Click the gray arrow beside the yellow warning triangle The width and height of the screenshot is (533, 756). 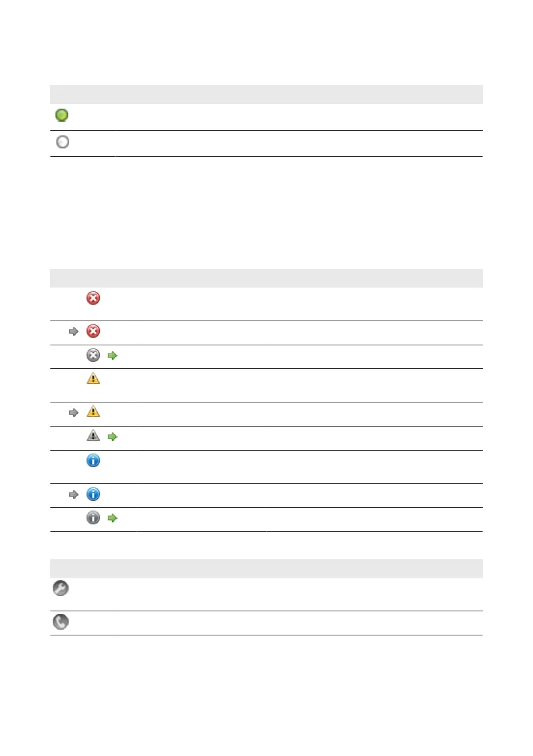click(x=74, y=413)
